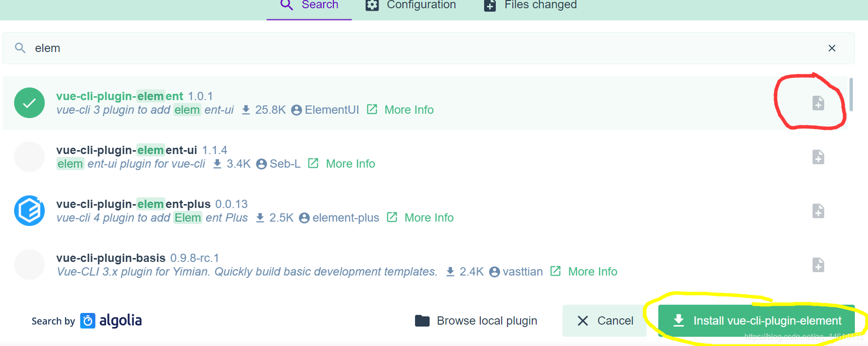Select the vue-cli-plugin-element 1.0.1 result

click(x=425, y=103)
